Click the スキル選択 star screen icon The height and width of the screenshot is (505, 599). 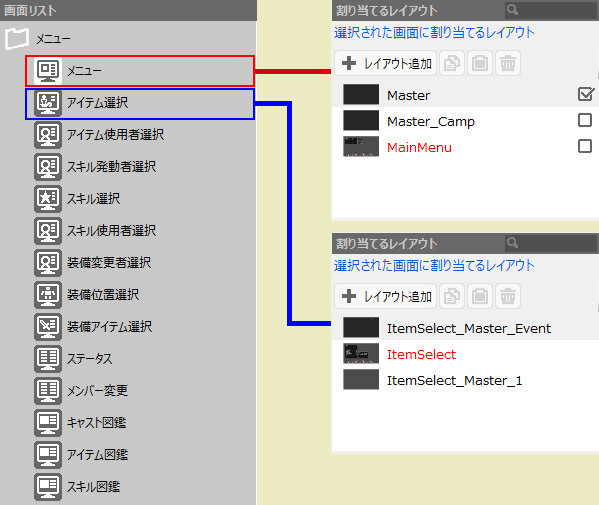click(48, 199)
